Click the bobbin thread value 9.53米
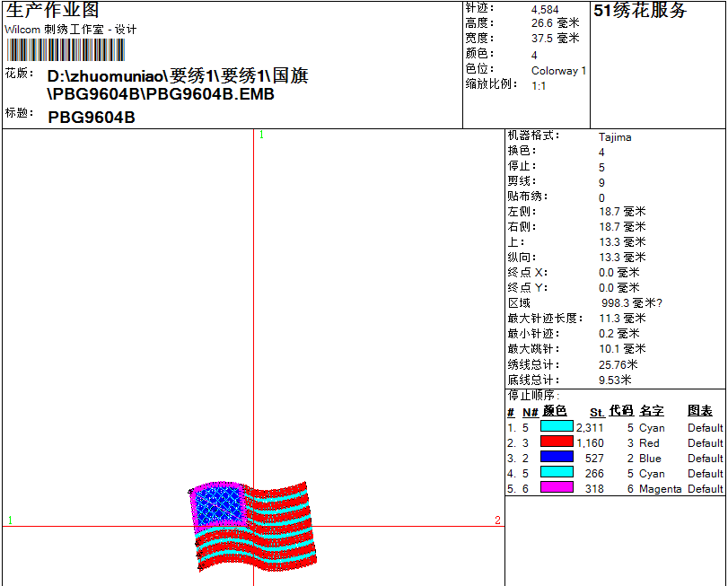This screenshot has width=728, height=586. point(615,380)
